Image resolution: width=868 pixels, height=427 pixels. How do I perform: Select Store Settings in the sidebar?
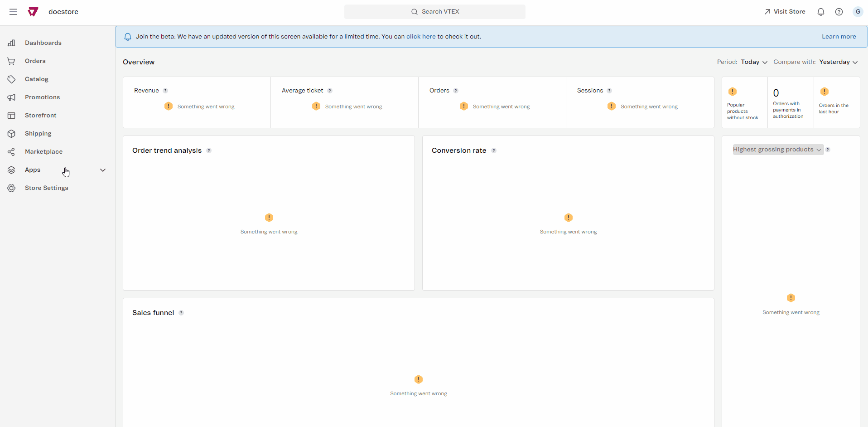(46, 188)
